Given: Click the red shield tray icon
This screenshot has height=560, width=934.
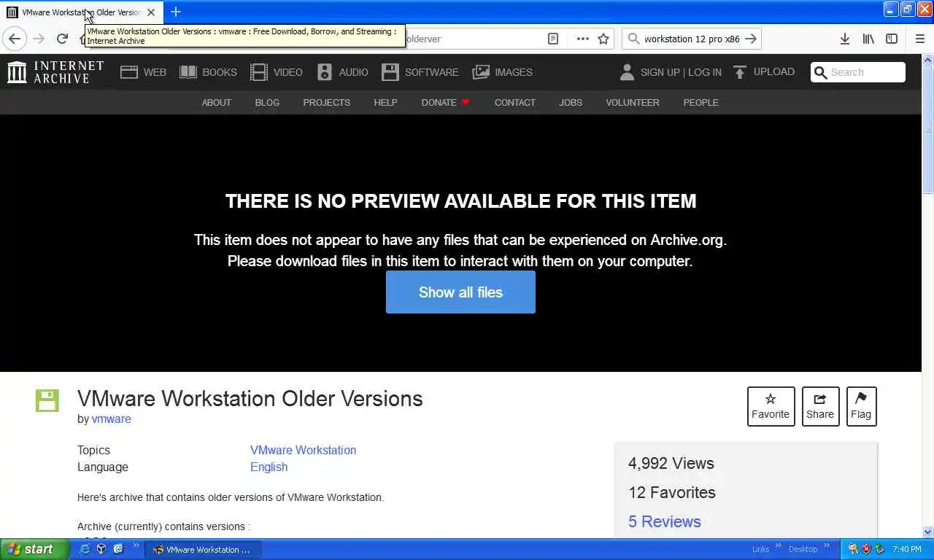Looking at the screenshot, I should pyautogui.click(x=866, y=549).
